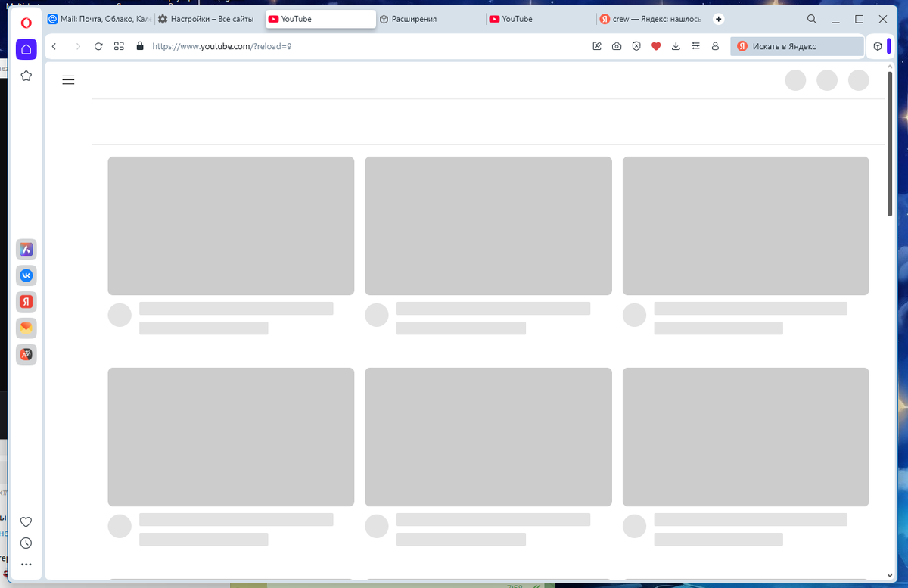Open the downloads panel
The width and height of the screenshot is (908, 588).
point(676,46)
